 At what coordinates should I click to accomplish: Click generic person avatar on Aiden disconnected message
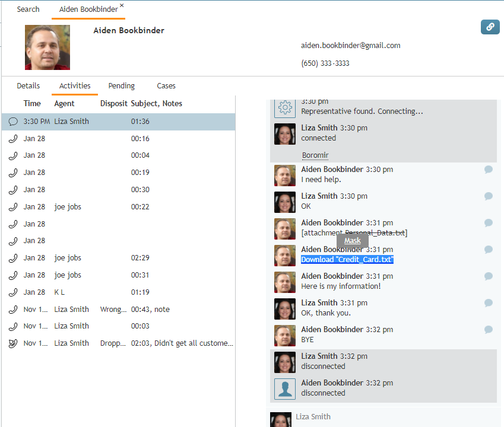click(x=285, y=389)
